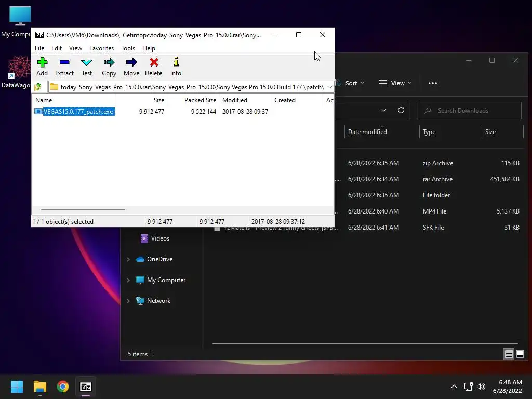Switch to details view in Explorer
Screen dimensions: 532x399
click(x=509, y=354)
